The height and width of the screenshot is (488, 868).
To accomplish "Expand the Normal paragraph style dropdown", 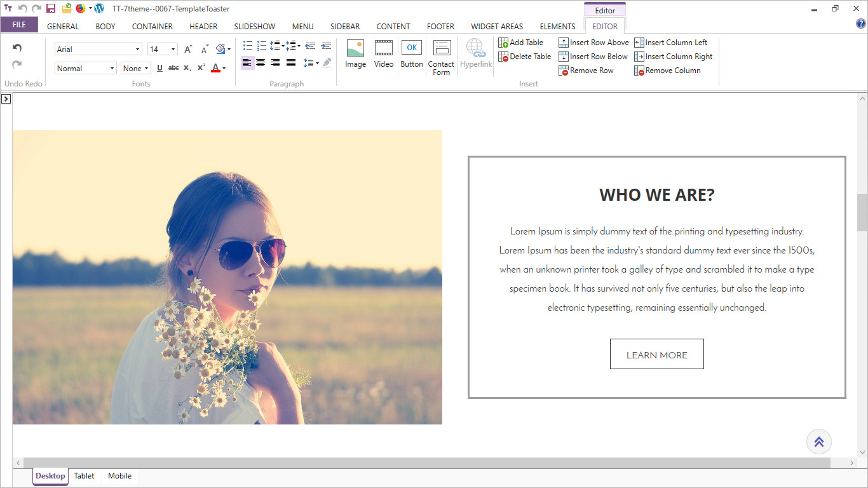I will tap(112, 69).
